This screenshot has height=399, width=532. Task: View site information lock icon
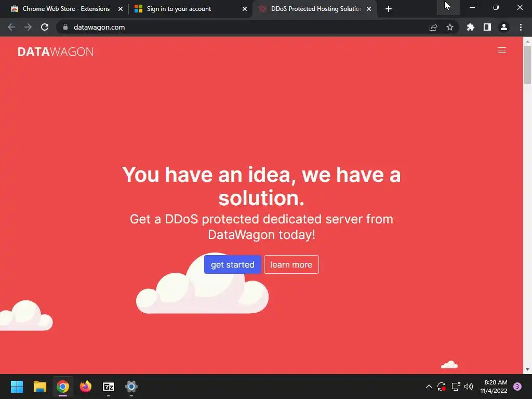tap(65, 27)
